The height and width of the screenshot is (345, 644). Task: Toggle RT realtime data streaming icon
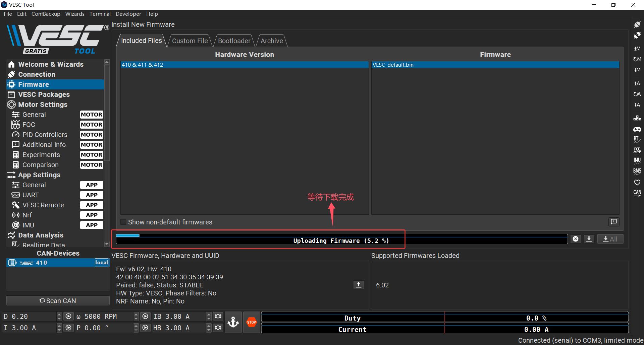(x=637, y=140)
